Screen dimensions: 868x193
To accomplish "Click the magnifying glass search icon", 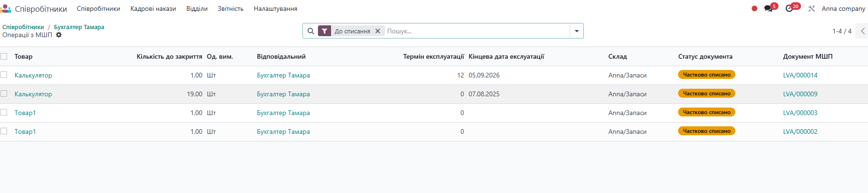I will (310, 31).
